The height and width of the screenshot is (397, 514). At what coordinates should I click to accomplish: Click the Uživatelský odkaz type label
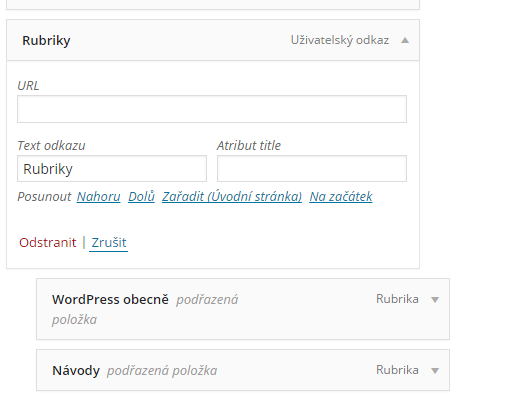340,40
